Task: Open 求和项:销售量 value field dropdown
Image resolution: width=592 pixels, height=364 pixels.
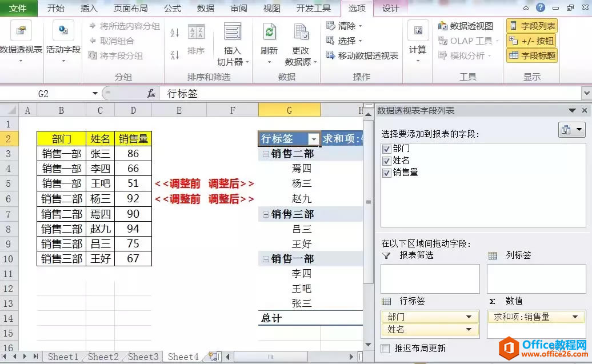Action: (x=575, y=317)
